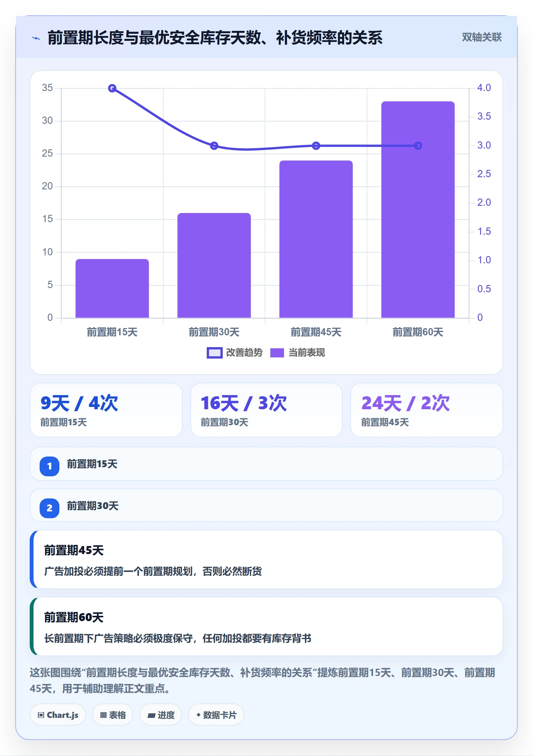Click the bar for 前置期45天

click(316, 239)
